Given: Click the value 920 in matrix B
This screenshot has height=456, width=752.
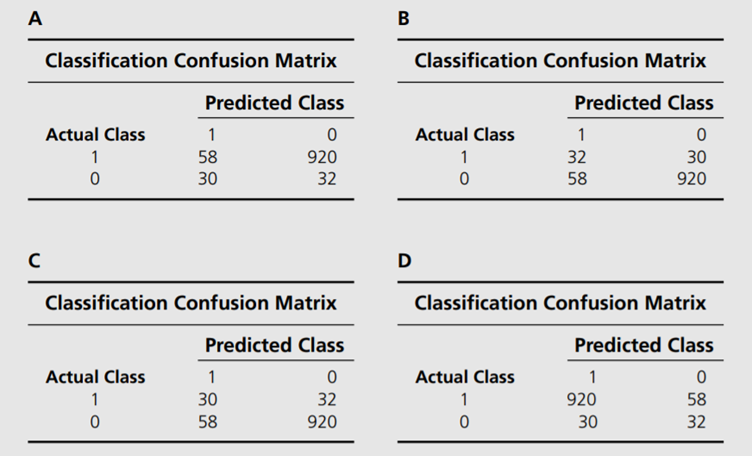Looking at the screenshot, I should click(691, 180).
